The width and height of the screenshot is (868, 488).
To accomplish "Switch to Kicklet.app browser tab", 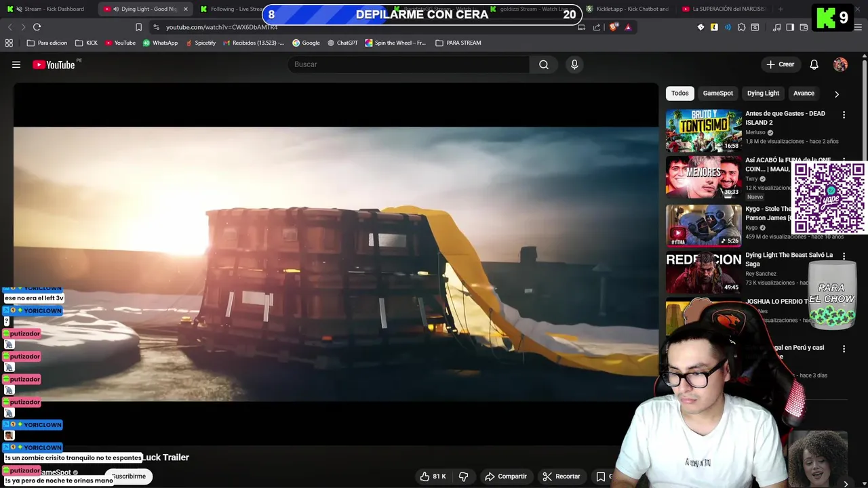I will tap(627, 9).
